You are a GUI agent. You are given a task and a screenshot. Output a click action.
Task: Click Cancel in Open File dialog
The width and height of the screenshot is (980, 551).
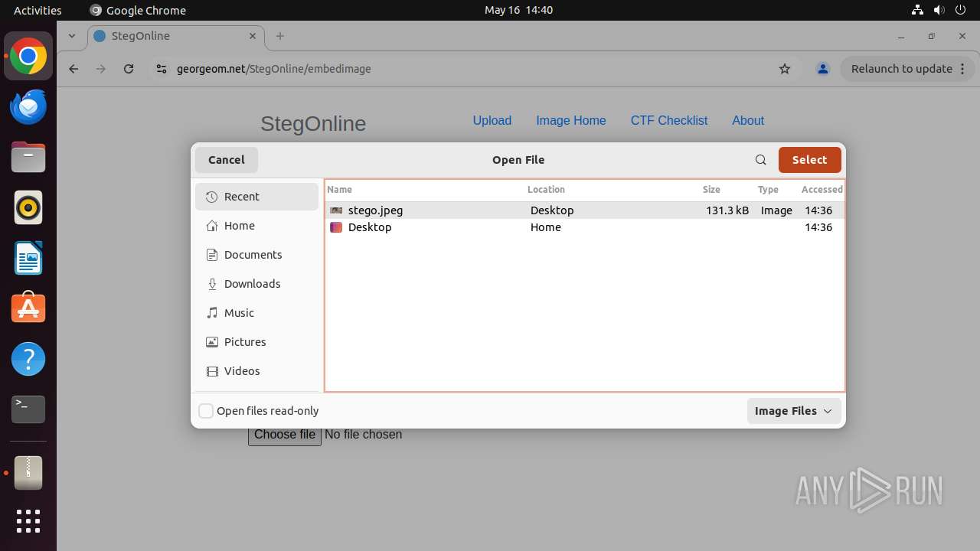click(x=227, y=160)
